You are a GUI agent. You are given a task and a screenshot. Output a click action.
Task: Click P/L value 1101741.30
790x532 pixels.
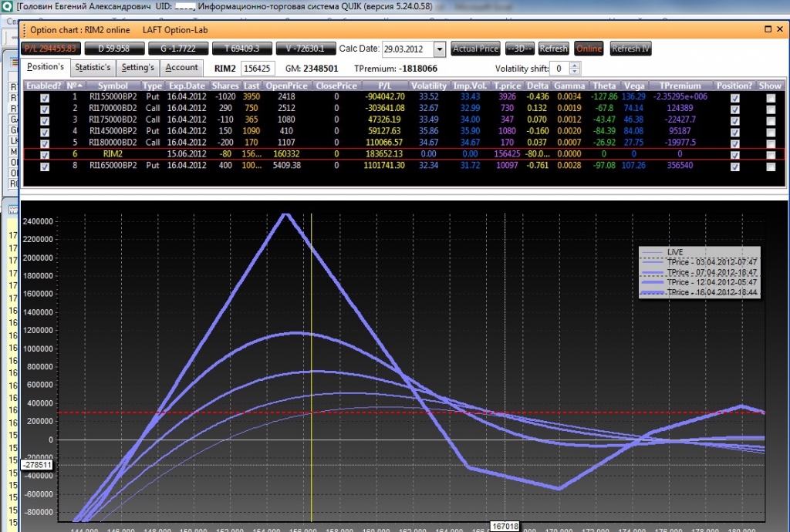(384, 166)
